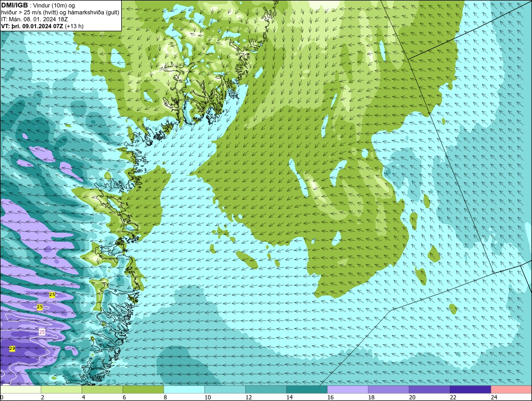532x401 pixels.
Task: Click the legend scale number 24
Action: 494,397
